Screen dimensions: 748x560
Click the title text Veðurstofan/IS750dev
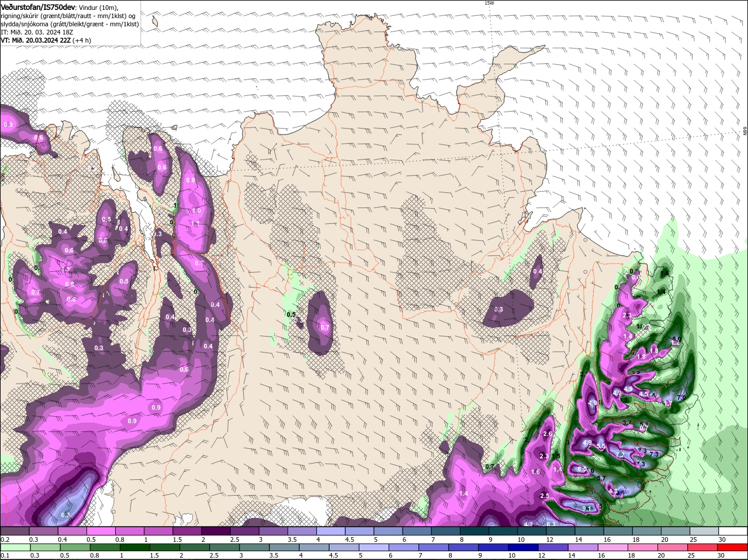point(37,6)
